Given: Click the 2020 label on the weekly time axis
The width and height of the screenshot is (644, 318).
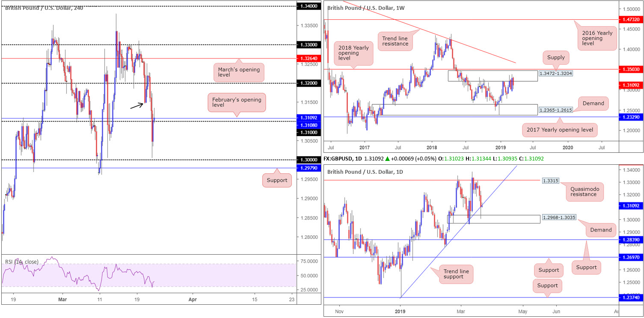Looking at the screenshot, I should (x=568, y=147).
